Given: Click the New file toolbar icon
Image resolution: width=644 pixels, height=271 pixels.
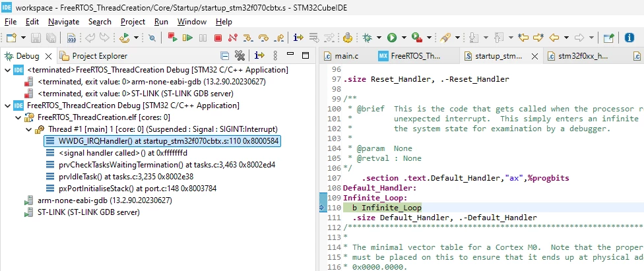Looking at the screenshot, I should click(11, 38).
